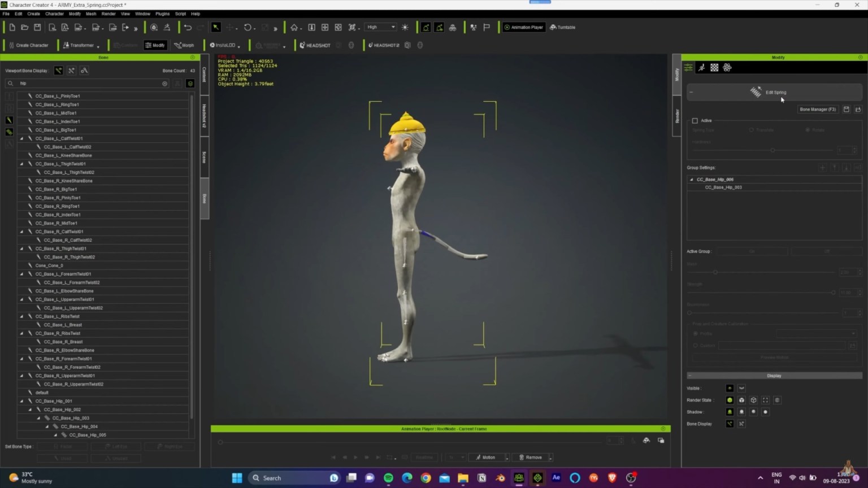Click the Save project icon
Screen dimensions: 868x488
click(37, 27)
